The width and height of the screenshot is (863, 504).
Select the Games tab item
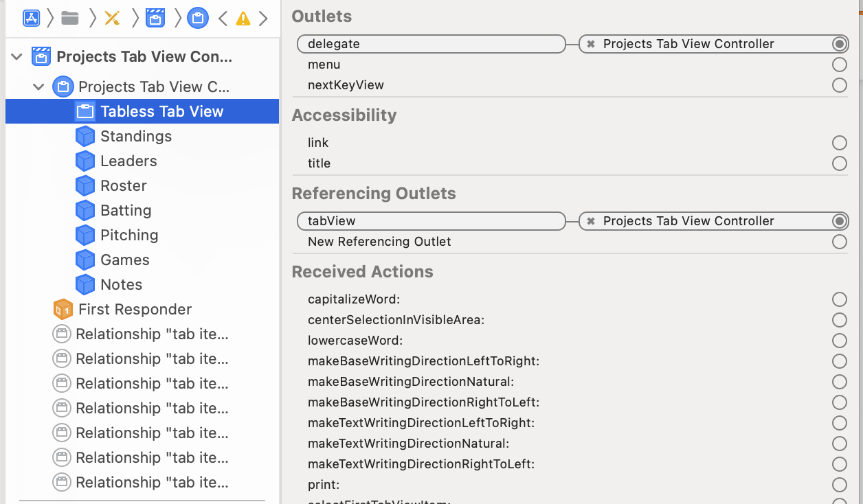coord(142,260)
